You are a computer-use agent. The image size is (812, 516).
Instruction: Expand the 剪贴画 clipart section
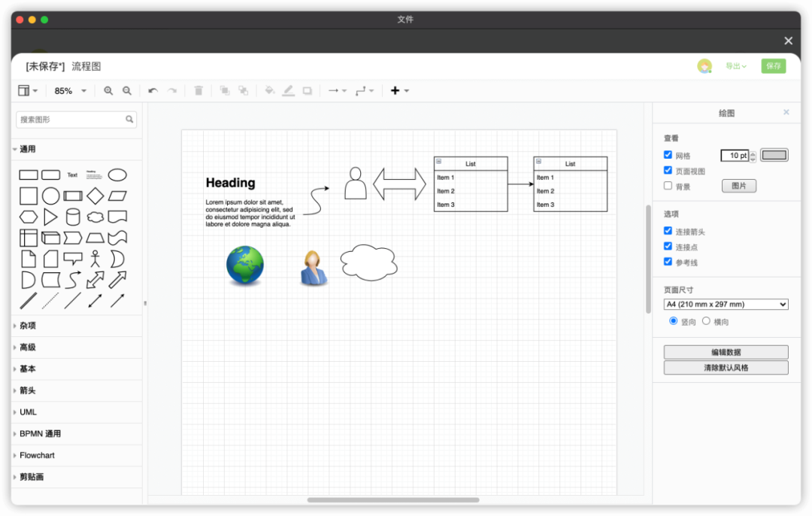(77, 477)
